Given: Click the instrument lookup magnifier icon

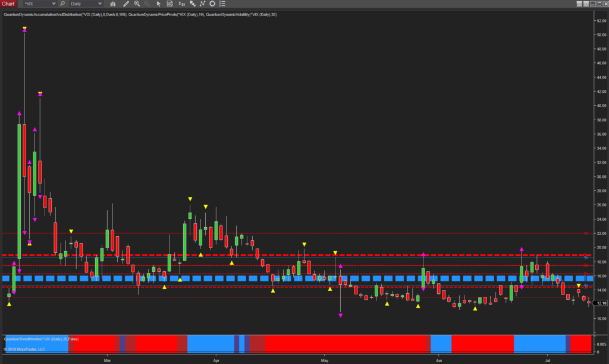Looking at the screenshot, I should pos(61,4).
